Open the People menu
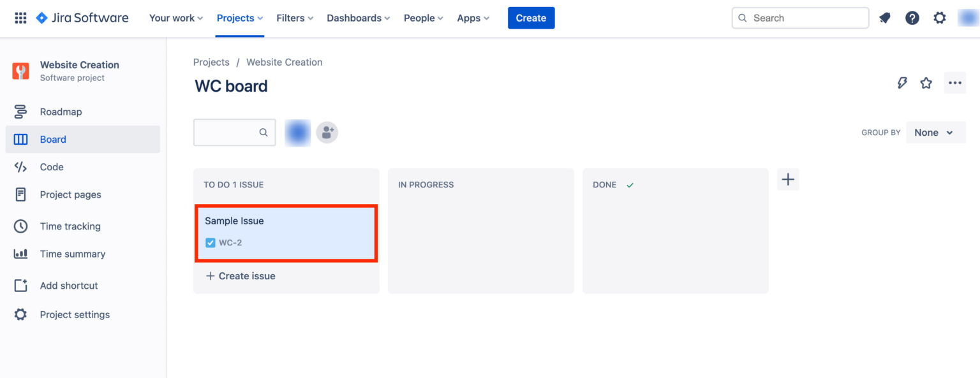Image resolution: width=980 pixels, height=378 pixels. [x=422, y=18]
